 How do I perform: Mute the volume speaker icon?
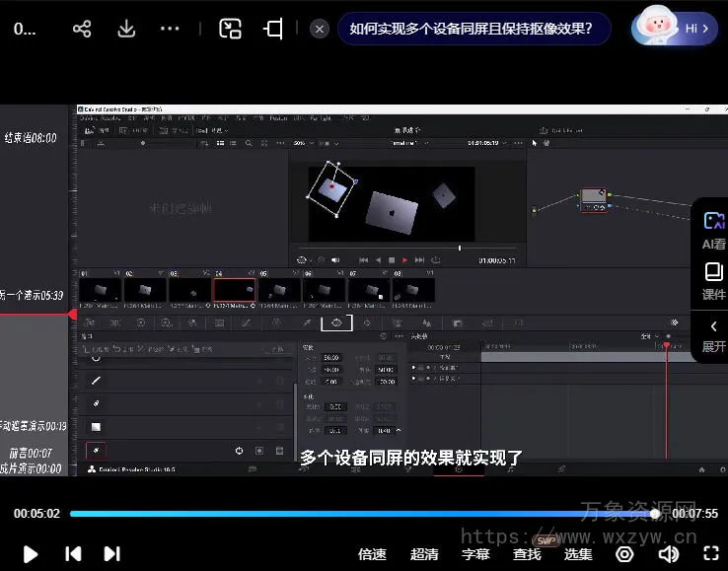click(x=668, y=554)
